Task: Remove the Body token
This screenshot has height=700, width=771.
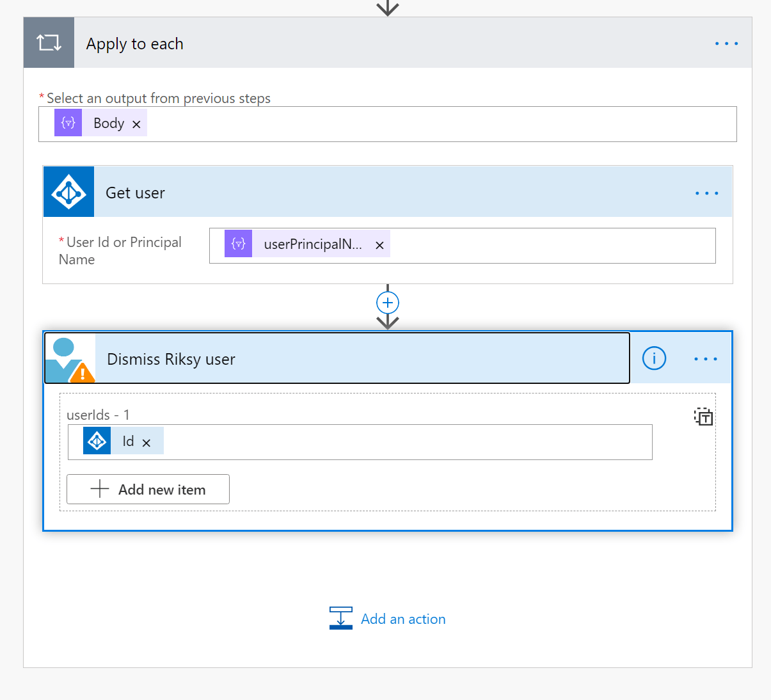Action: 136,124
